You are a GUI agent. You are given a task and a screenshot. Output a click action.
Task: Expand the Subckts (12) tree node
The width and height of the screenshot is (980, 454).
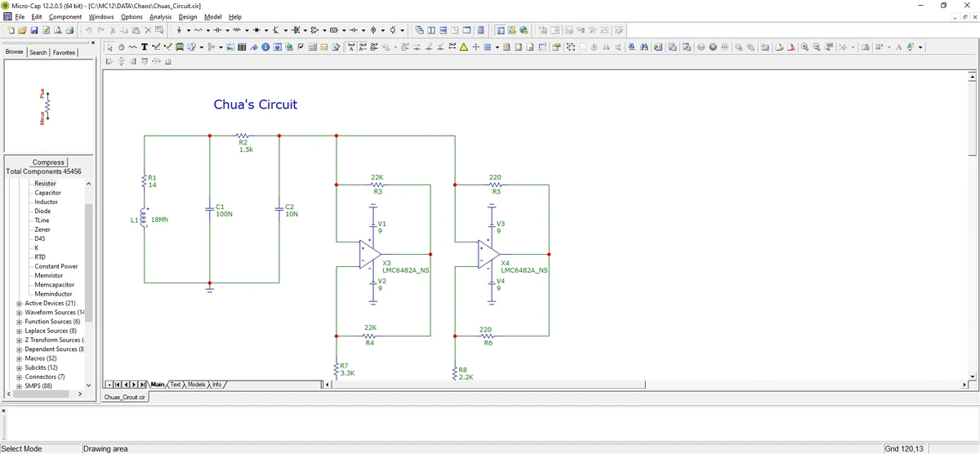click(x=19, y=367)
